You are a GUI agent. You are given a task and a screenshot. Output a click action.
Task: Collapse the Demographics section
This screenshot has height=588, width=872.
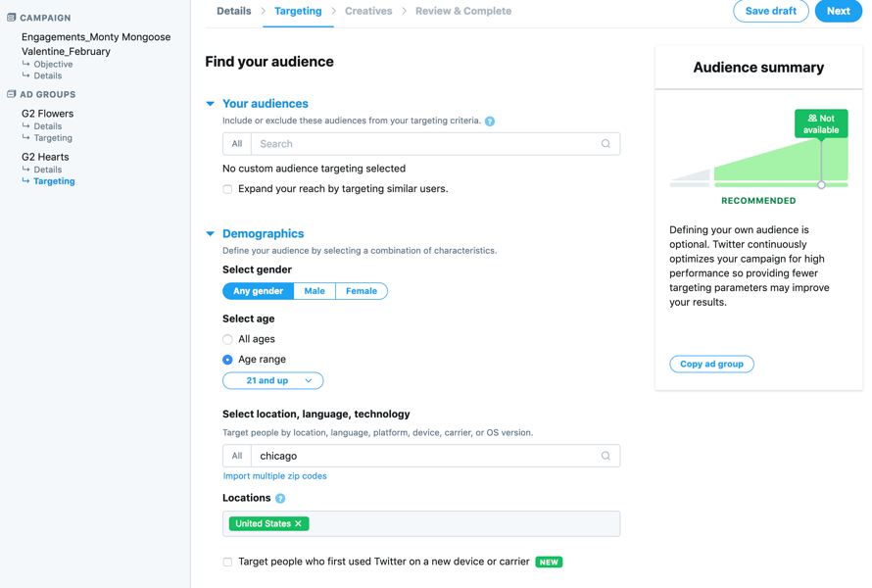click(211, 233)
